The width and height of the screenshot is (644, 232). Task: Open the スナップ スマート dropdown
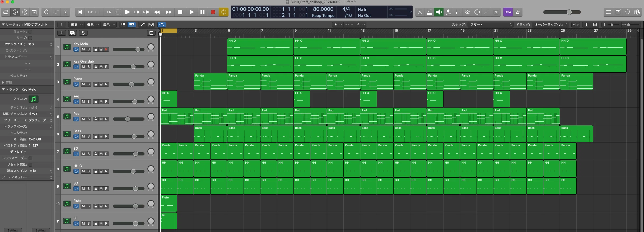click(491, 25)
